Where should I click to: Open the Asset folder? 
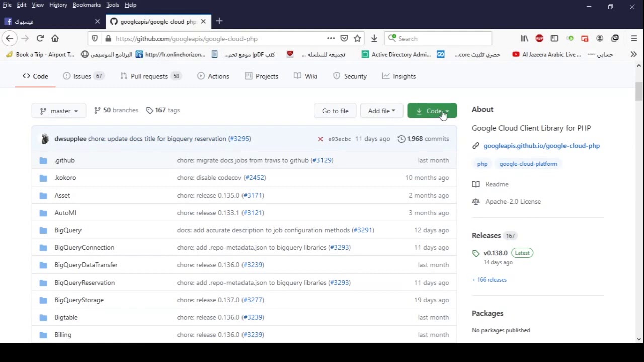pyautogui.click(x=62, y=195)
